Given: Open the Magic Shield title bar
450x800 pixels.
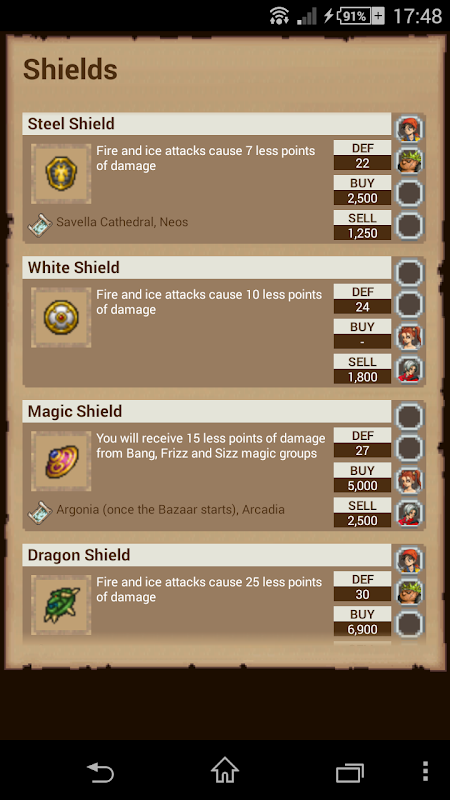Looking at the screenshot, I should pos(207,411).
